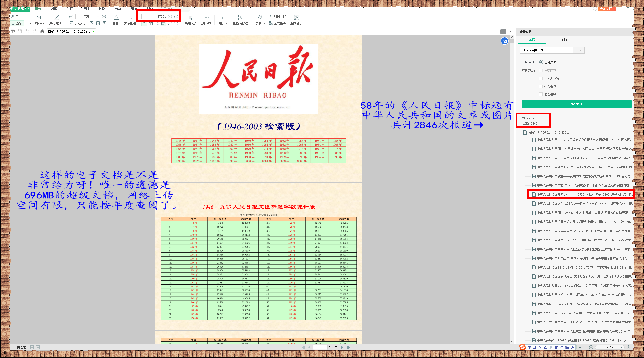644x358 pixels.
Task: Open the 高亮 highlight dropdown arrow
Action: (x=120, y=23)
